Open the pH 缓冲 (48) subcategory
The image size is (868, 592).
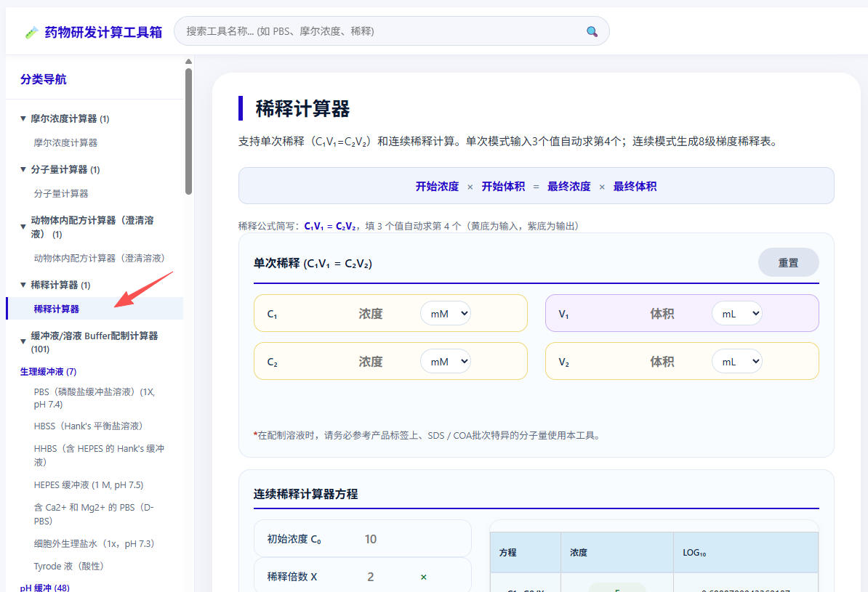[x=45, y=588]
